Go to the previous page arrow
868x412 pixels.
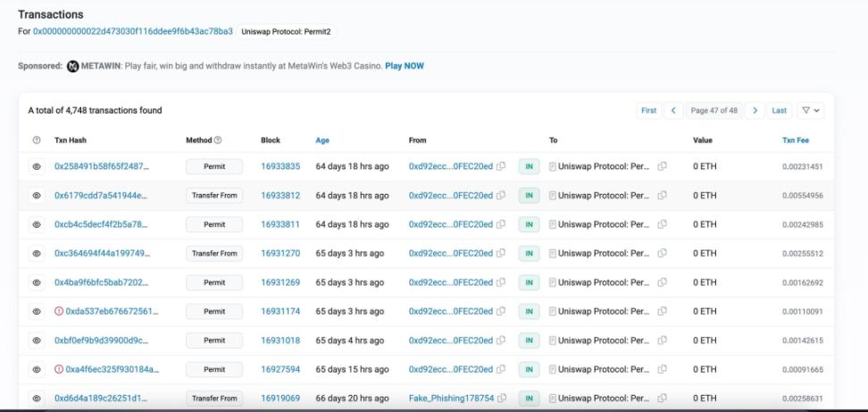674,111
